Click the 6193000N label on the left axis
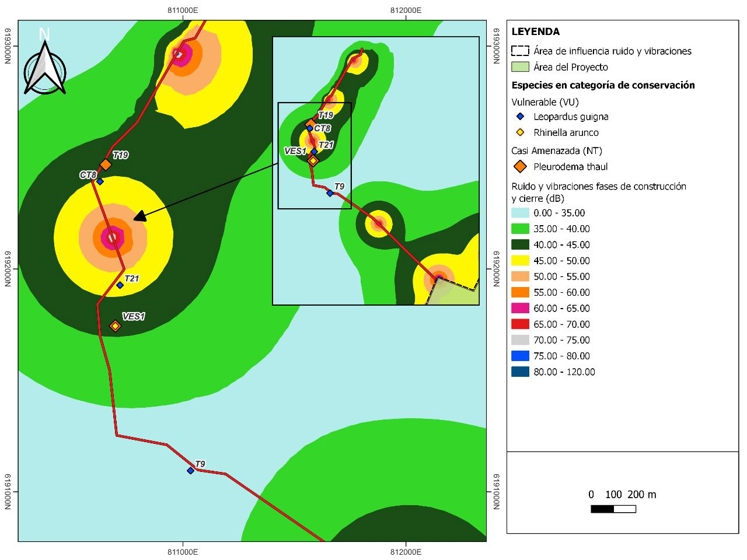Viewport: 747px width, 560px height. click(8, 47)
